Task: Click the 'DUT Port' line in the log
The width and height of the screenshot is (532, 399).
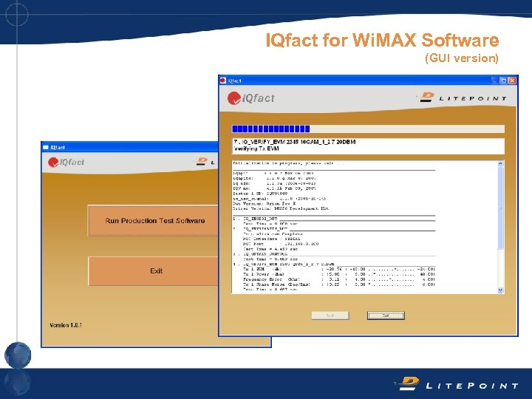Action: pos(281,244)
